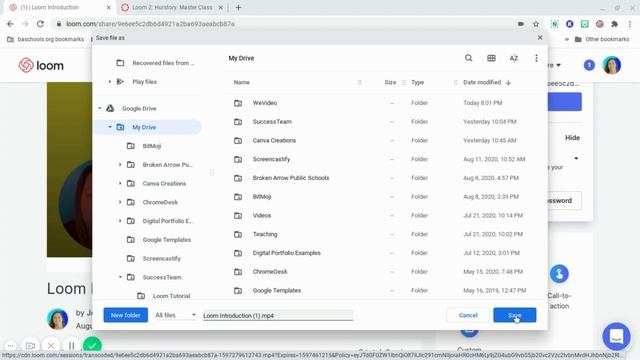Expand the Play files tree node
Viewport: 640px width, 360px height.
110,82
